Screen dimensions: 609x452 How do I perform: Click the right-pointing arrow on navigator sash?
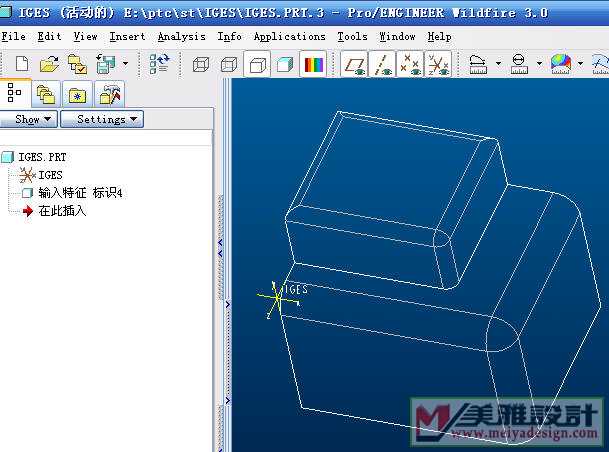coord(228,305)
